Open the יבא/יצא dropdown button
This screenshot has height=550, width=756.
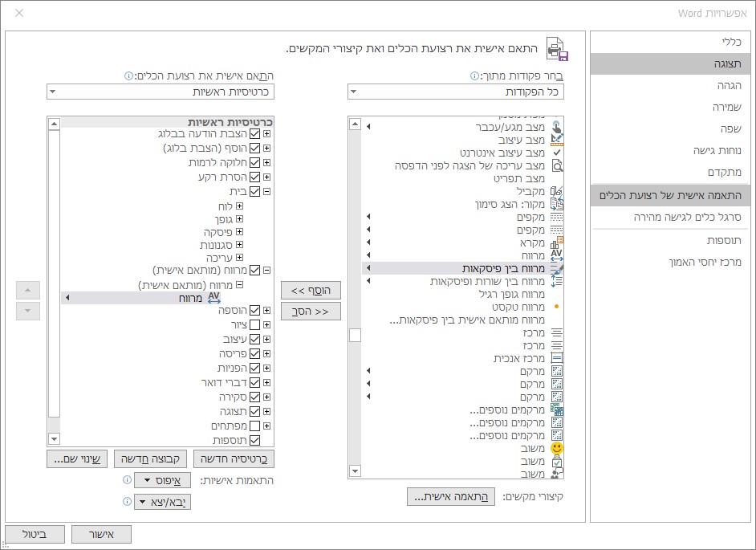(162, 502)
